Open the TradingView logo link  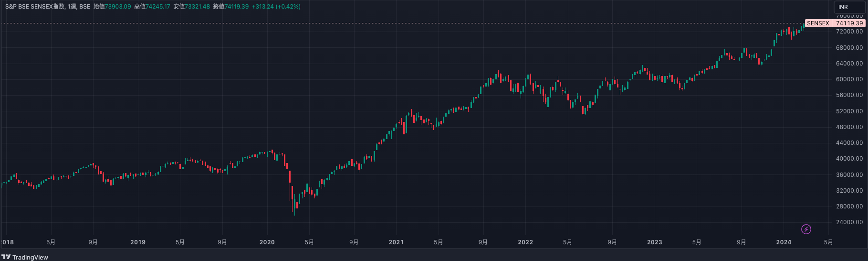(x=25, y=257)
